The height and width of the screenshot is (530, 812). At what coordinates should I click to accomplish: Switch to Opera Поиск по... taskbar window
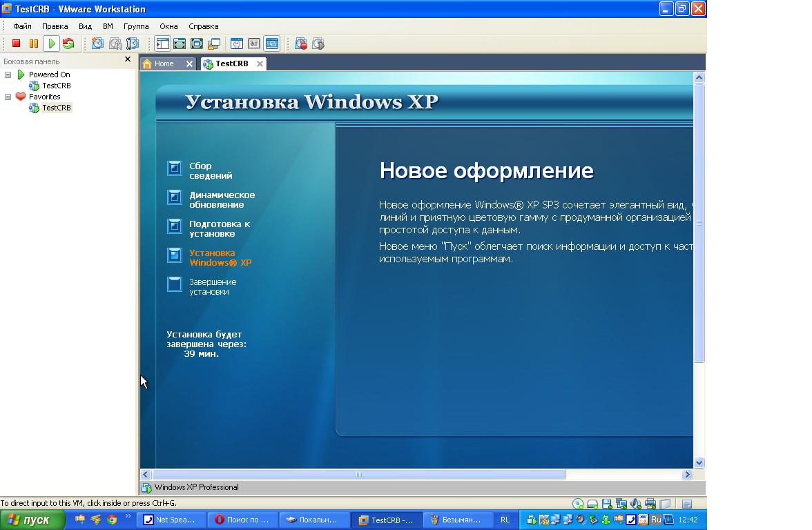tap(243, 520)
